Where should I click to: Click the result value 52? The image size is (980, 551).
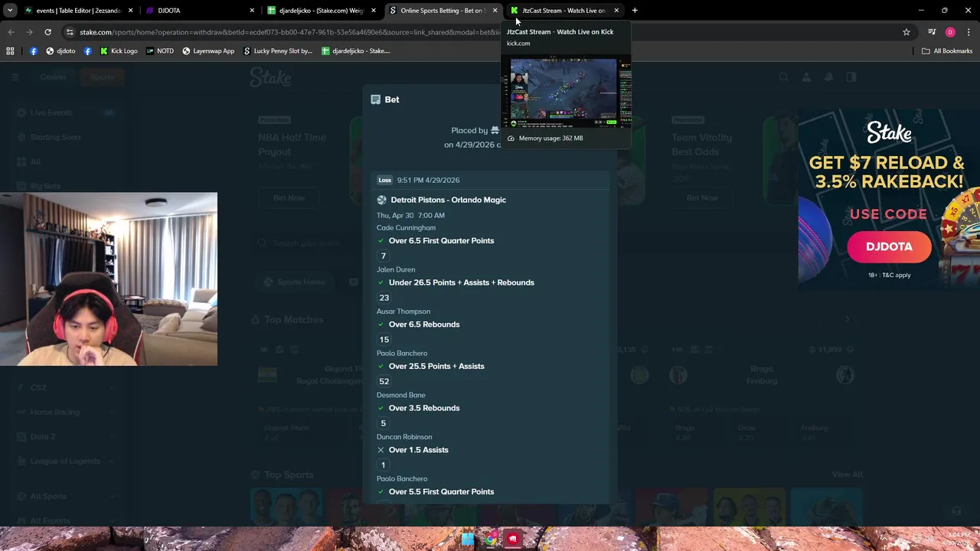tap(384, 381)
